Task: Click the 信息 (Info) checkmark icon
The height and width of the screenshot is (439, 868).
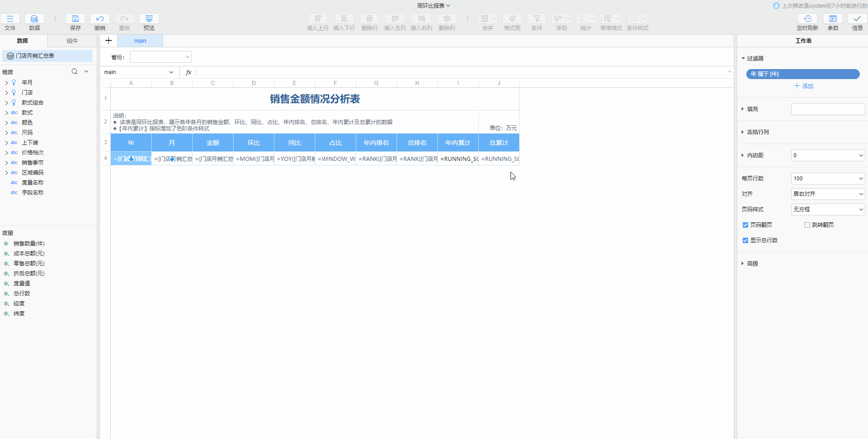Action: click(857, 19)
